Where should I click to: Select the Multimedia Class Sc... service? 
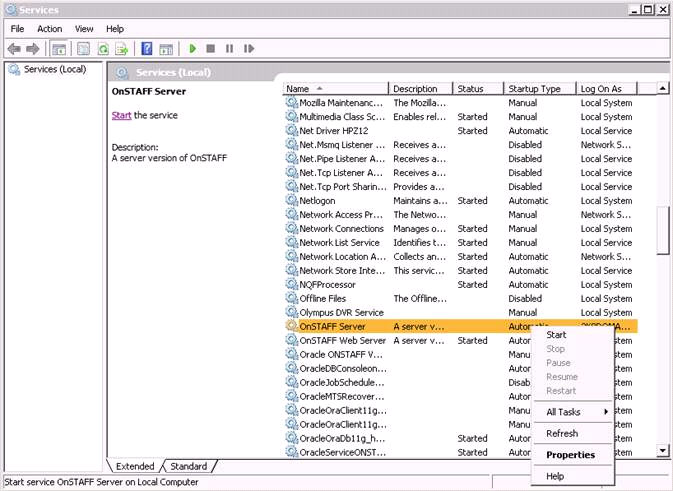461,117
